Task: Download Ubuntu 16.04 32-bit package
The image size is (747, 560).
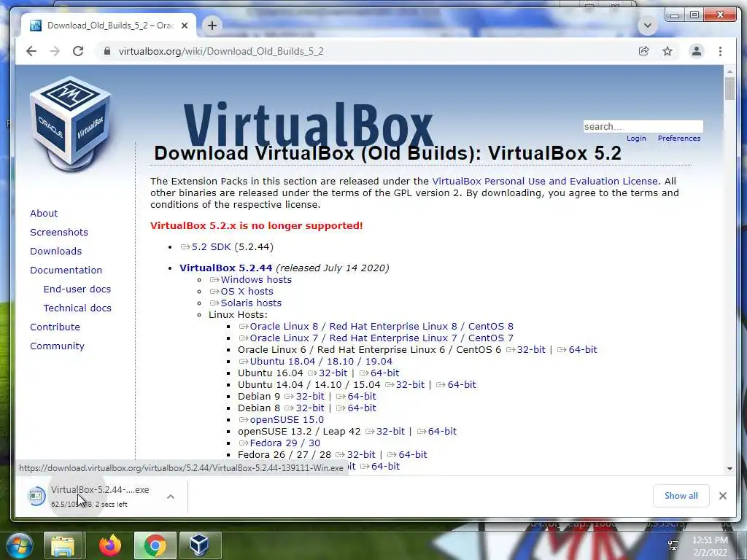Action: coord(328,373)
